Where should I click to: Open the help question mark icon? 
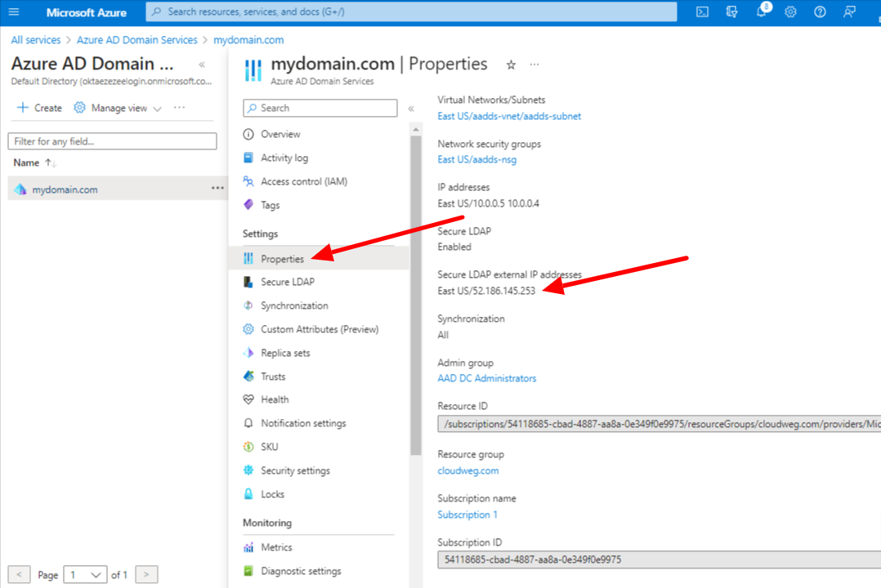pos(820,11)
